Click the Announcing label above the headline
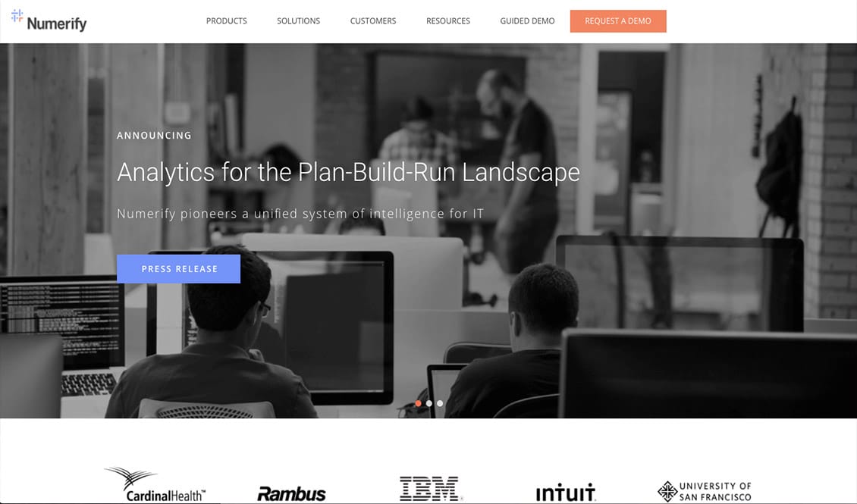Screen dimensions: 857x504 [x=154, y=136]
